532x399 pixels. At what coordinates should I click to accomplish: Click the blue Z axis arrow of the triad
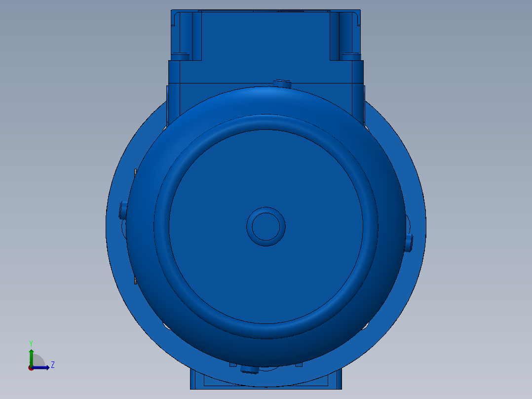(x=40, y=367)
